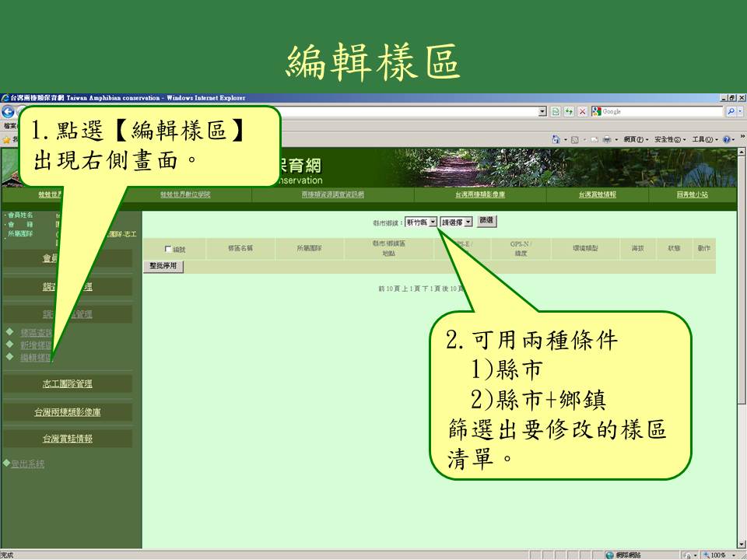Click the 整批停用 batch disable button
747x560 pixels.
pos(163,266)
